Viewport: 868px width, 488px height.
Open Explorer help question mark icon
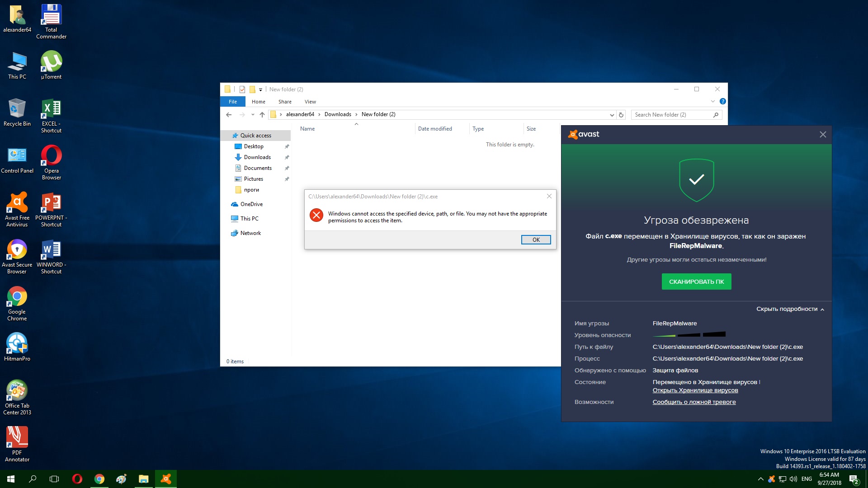[722, 102]
